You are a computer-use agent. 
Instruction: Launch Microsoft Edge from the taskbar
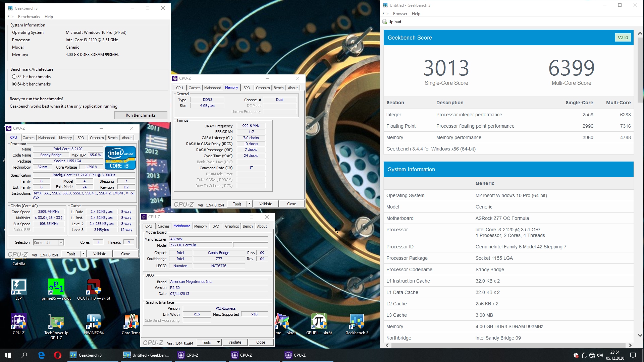41,355
